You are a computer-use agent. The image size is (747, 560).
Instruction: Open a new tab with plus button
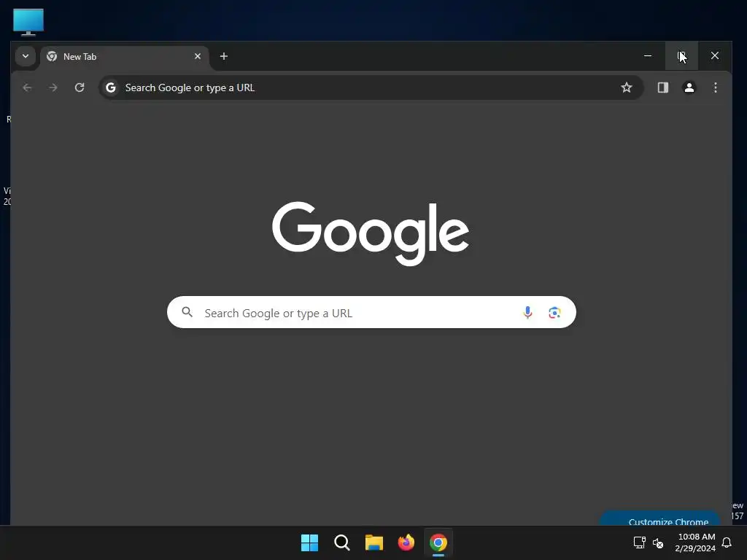point(223,56)
